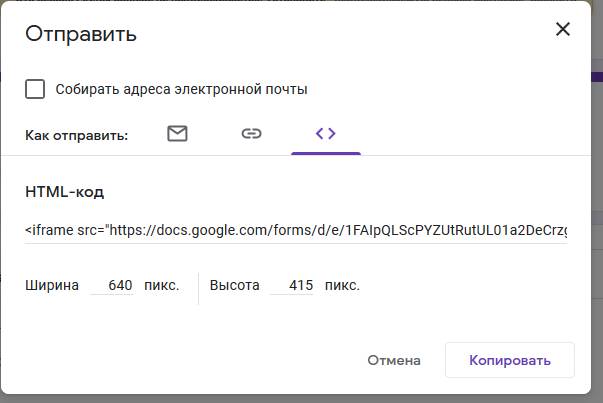Click the vertical divider between Ширина and Высота
The image size is (603, 403).
coord(198,288)
